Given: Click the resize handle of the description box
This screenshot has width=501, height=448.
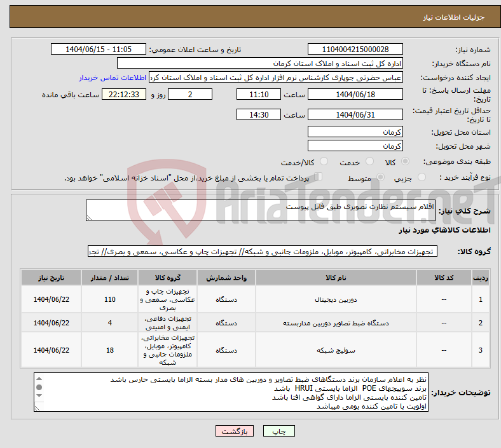Looking at the screenshot, I should (x=89, y=218).
